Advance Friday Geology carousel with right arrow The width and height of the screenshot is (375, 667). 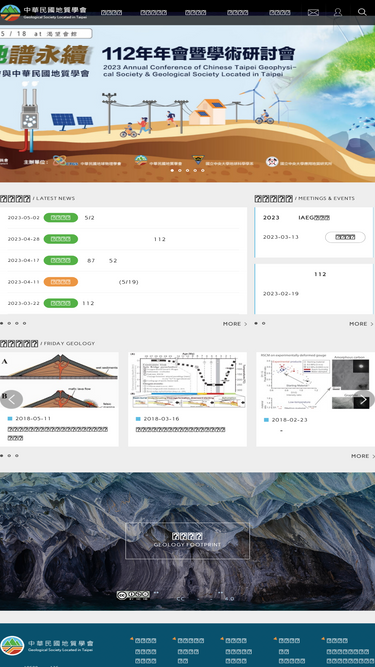[x=364, y=399]
